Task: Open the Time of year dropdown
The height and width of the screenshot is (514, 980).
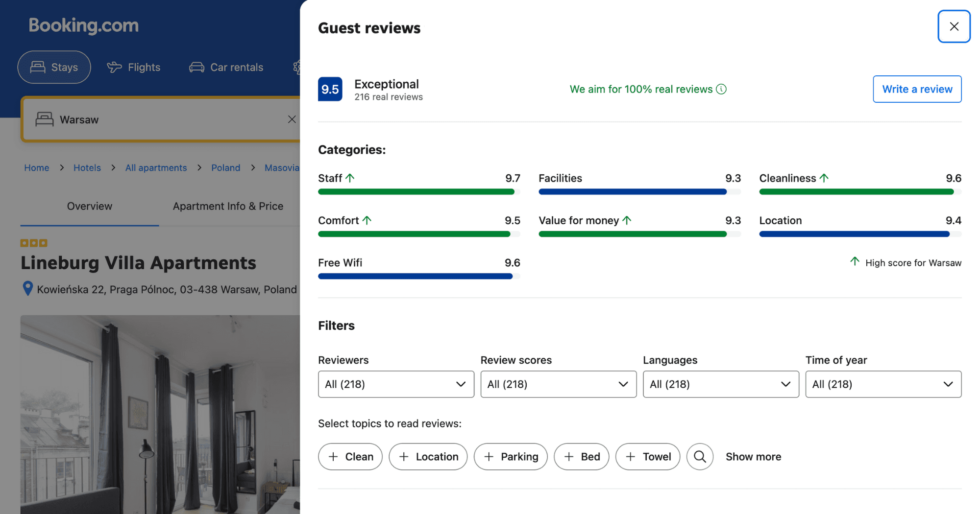Action: click(x=882, y=384)
